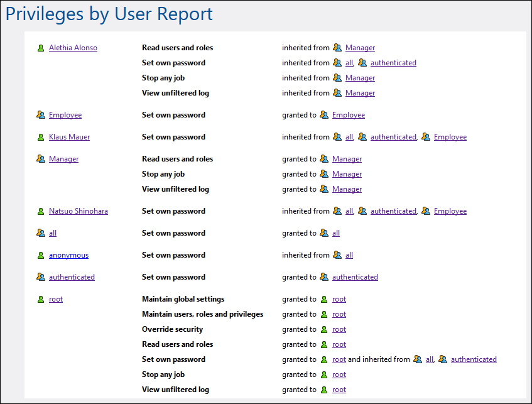
Task: Click the user icon beside Natsuo Shinohara
Action: click(41, 210)
